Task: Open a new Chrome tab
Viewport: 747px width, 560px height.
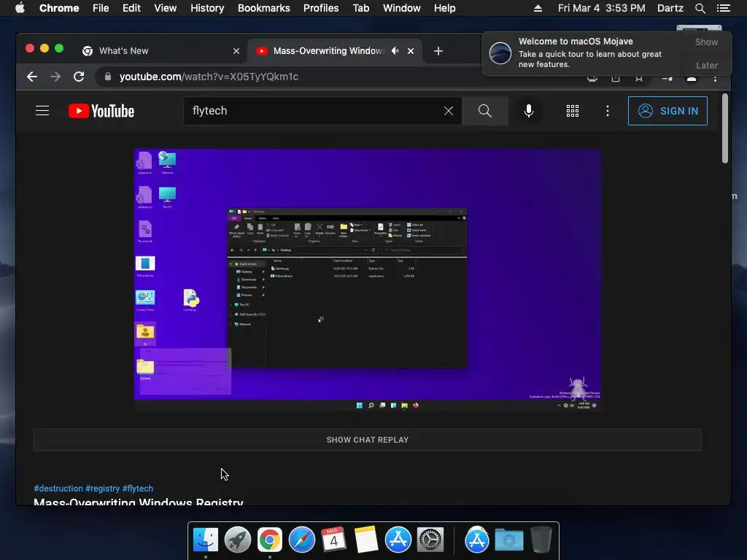Action: pos(438,51)
